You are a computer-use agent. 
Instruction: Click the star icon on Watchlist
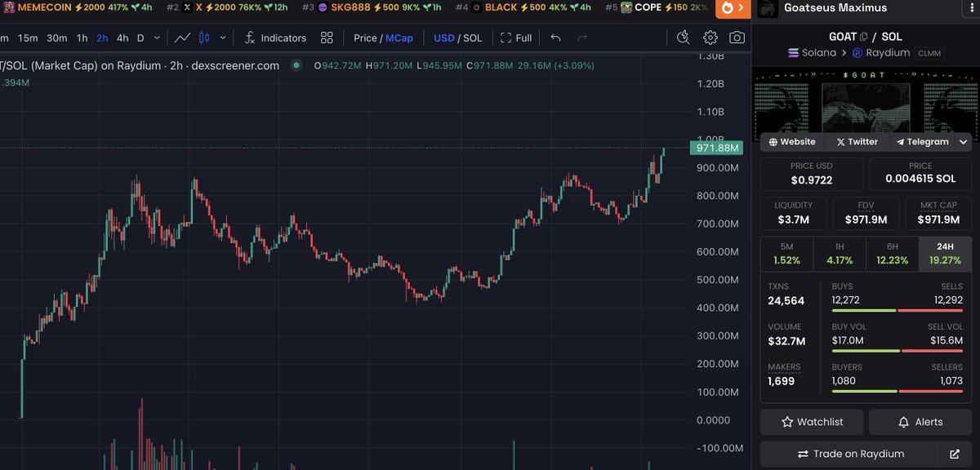point(787,422)
